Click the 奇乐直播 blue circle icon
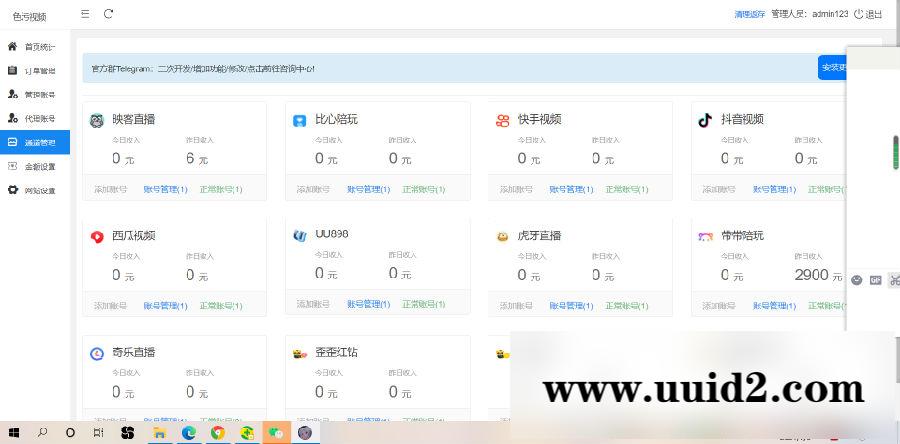The height and width of the screenshot is (444, 900). [x=97, y=353]
